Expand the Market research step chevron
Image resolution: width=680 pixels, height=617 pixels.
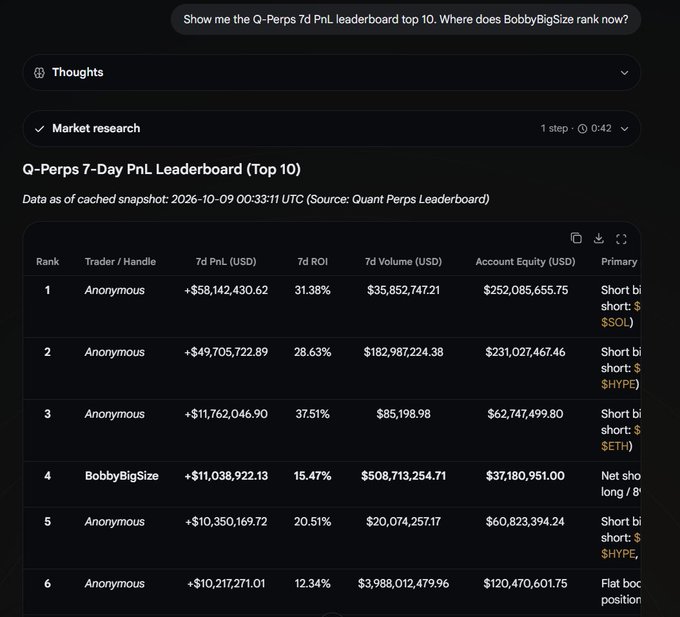pyautogui.click(x=624, y=128)
